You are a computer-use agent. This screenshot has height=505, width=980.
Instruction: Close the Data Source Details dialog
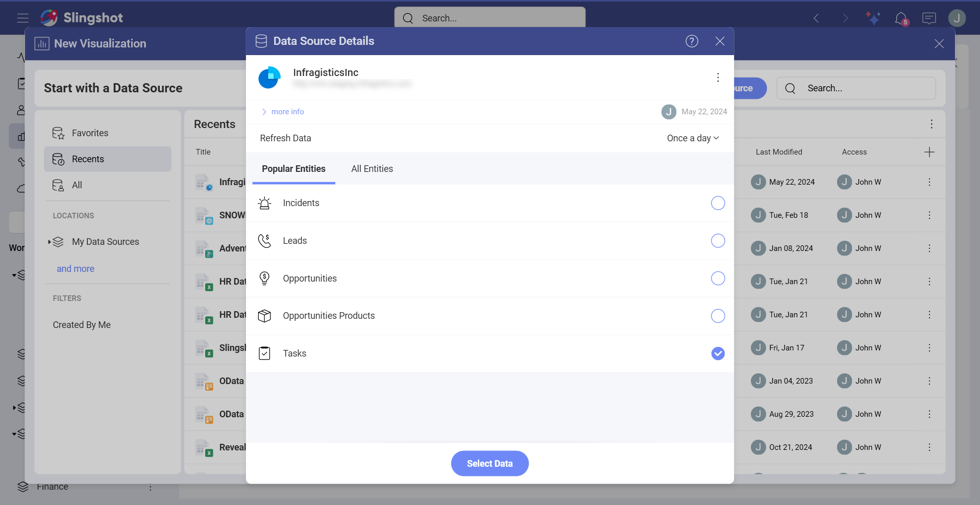(x=720, y=41)
